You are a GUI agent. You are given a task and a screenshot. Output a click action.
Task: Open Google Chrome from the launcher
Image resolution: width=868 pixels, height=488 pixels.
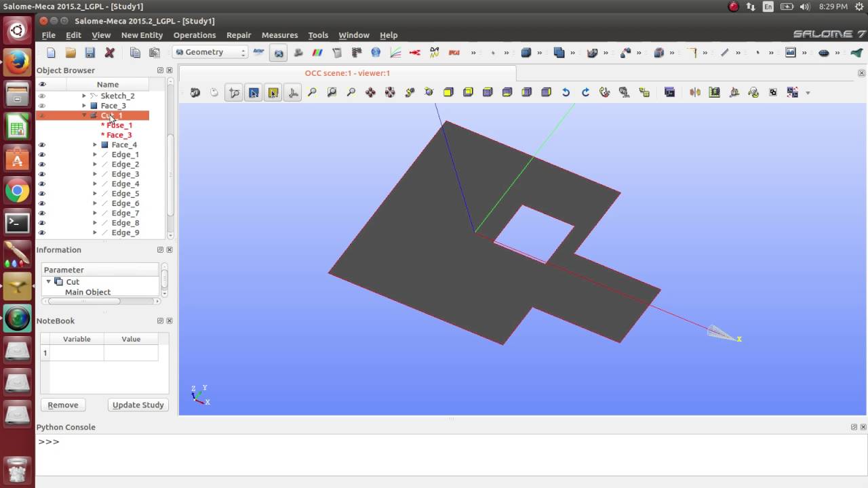point(17,190)
